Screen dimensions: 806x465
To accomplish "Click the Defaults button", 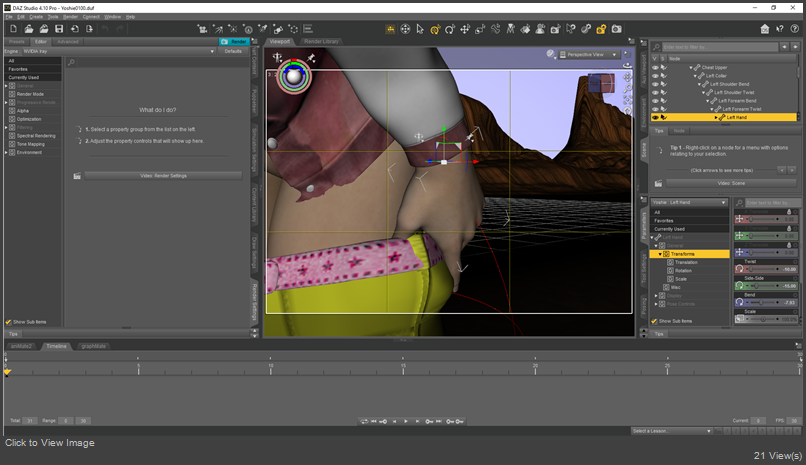I will pyautogui.click(x=233, y=51).
